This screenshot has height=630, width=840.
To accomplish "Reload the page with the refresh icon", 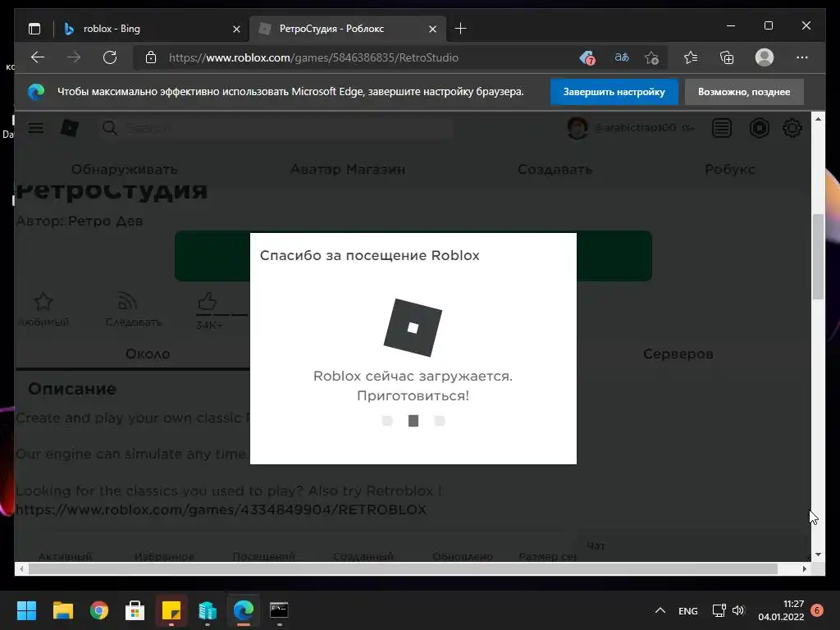I will (110, 57).
